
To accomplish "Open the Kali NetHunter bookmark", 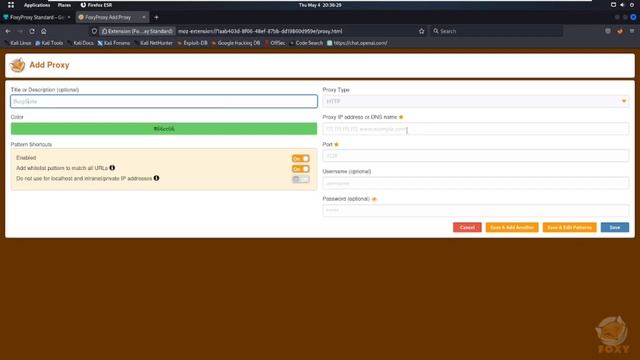I will [x=153, y=43].
